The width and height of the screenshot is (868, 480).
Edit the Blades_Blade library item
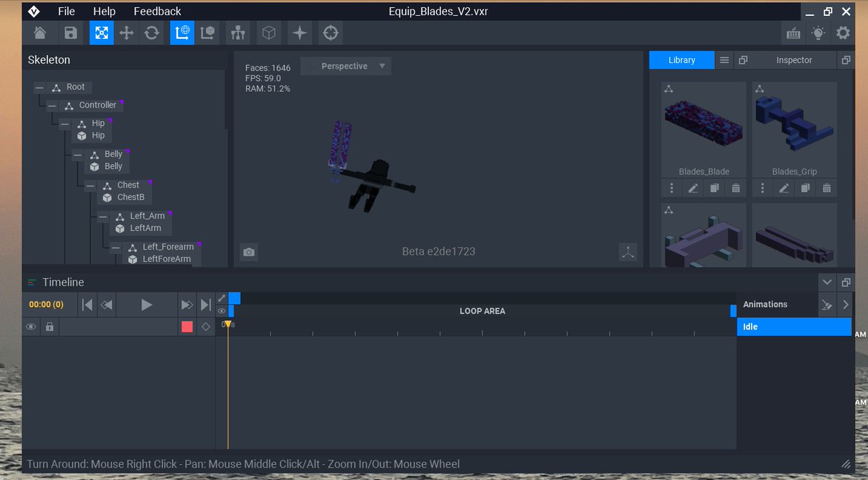point(693,188)
